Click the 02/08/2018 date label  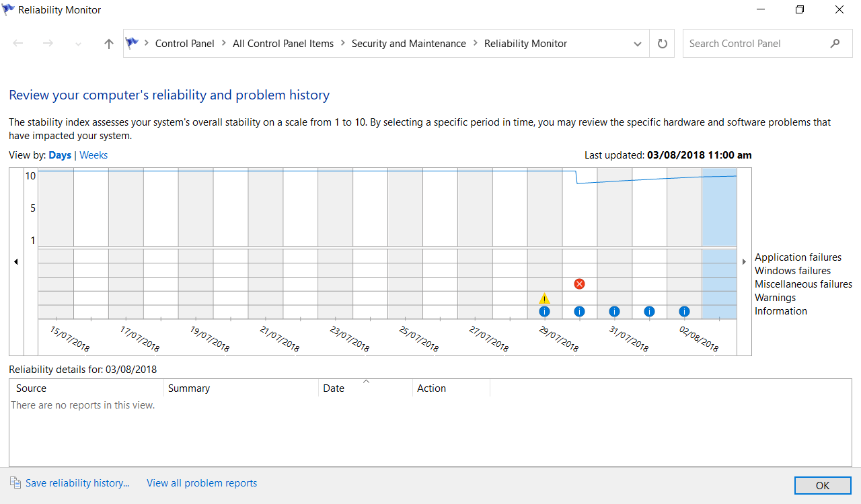[699, 338]
